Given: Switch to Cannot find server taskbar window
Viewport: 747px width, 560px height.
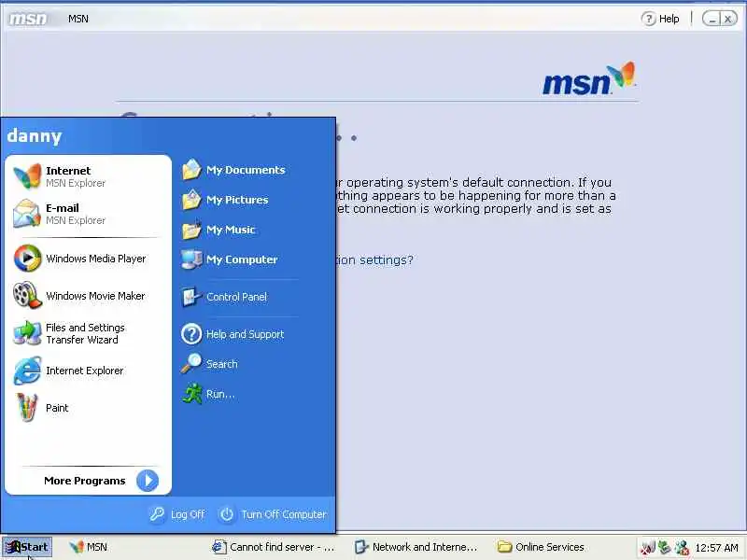Looking at the screenshot, I should [x=274, y=547].
